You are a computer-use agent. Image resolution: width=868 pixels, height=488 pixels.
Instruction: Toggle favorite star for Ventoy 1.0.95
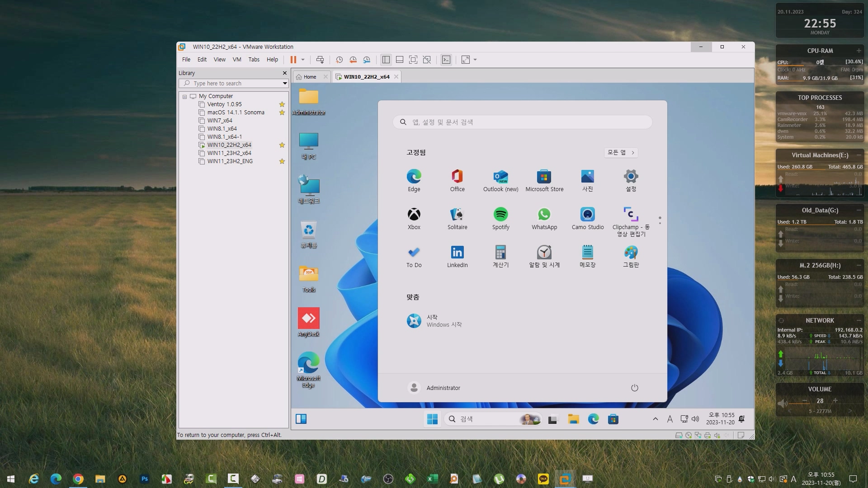(282, 104)
